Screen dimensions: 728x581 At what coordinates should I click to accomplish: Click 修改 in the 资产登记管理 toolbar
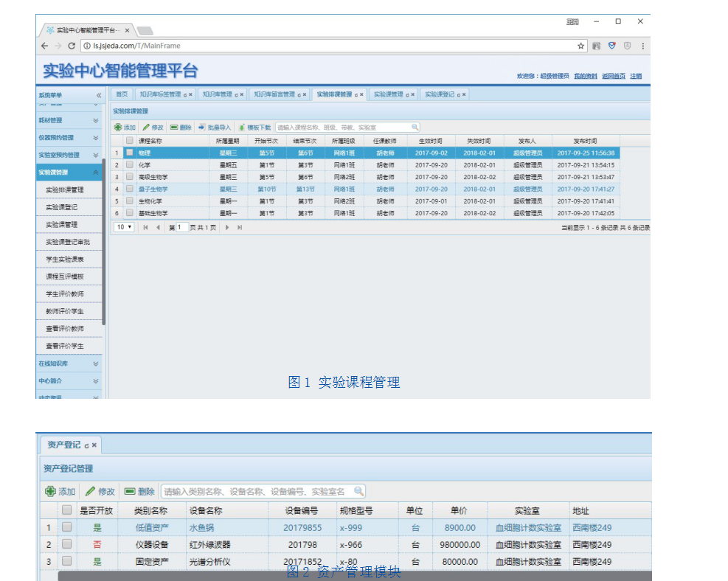pyautogui.click(x=100, y=492)
